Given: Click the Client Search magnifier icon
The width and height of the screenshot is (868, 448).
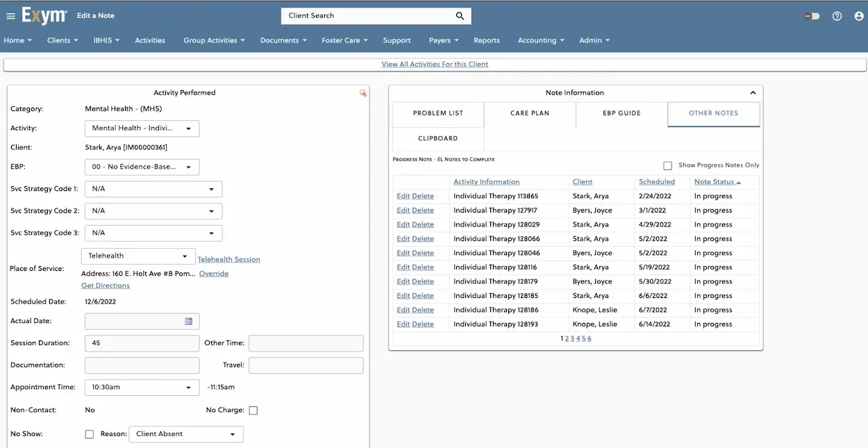Looking at the screenshot, I should tap(460, 15).
